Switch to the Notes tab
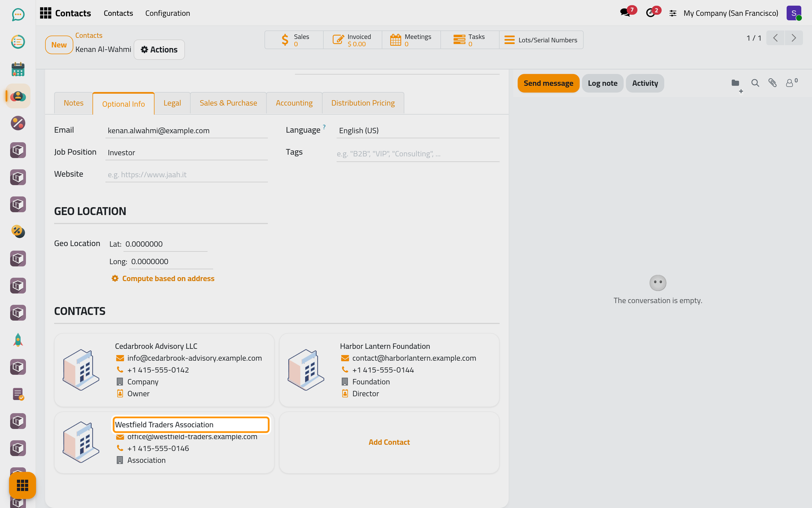 [74, 103]
